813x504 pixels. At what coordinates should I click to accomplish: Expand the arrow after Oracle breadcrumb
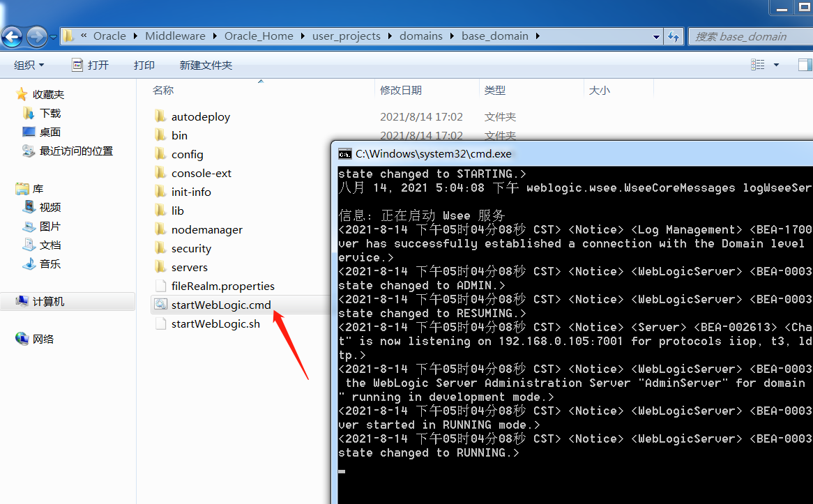tap(135, 36)
